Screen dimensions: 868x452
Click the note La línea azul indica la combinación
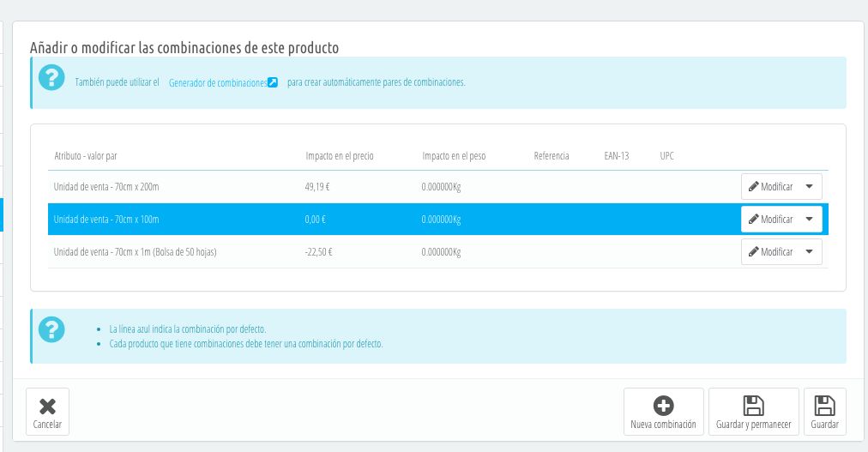[x=188, y=329]
